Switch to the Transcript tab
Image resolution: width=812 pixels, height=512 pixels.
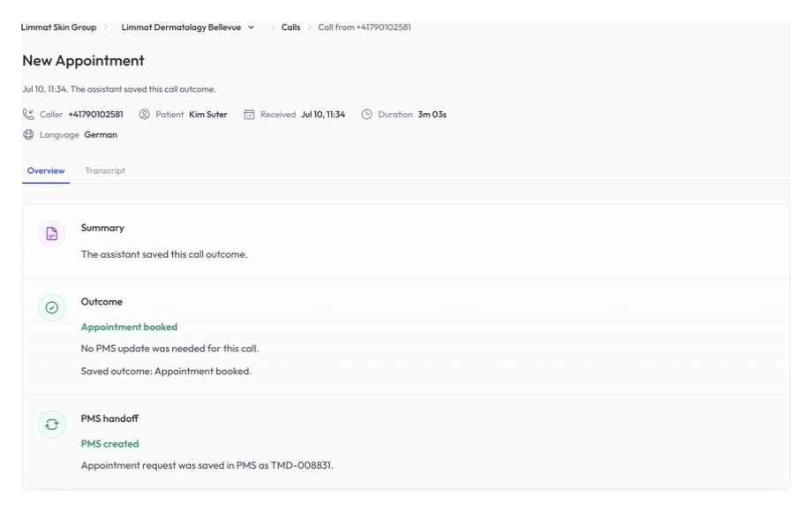tap(105, 171)
